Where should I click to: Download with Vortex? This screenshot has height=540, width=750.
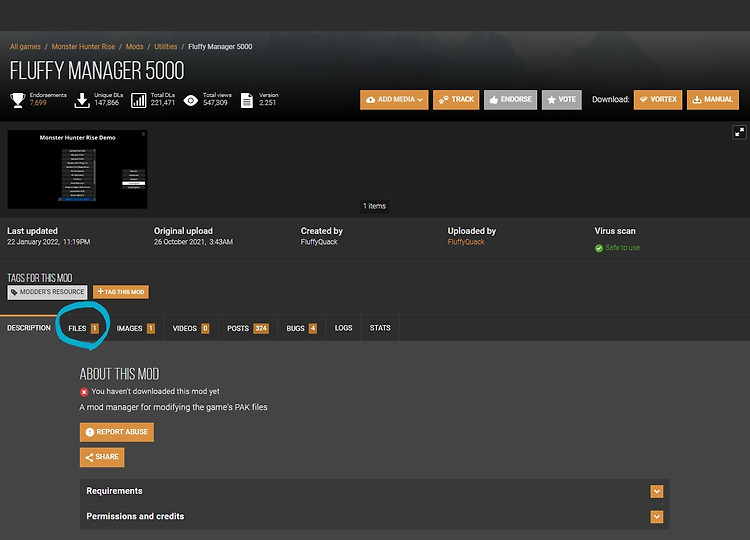(x=658, y=99)
